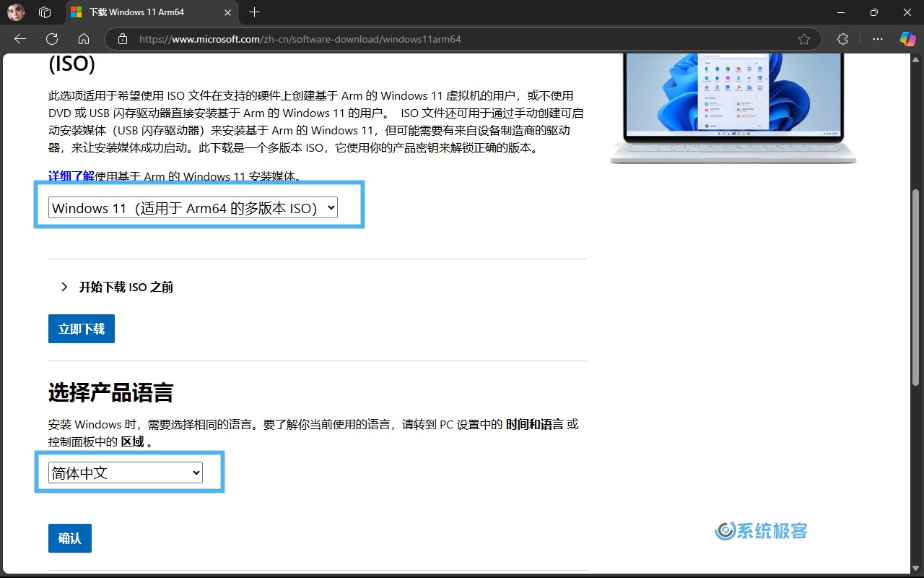This screenshot has width=924, height=578.
Task: Open the Copilot sidebar
Action: [907, 39]
